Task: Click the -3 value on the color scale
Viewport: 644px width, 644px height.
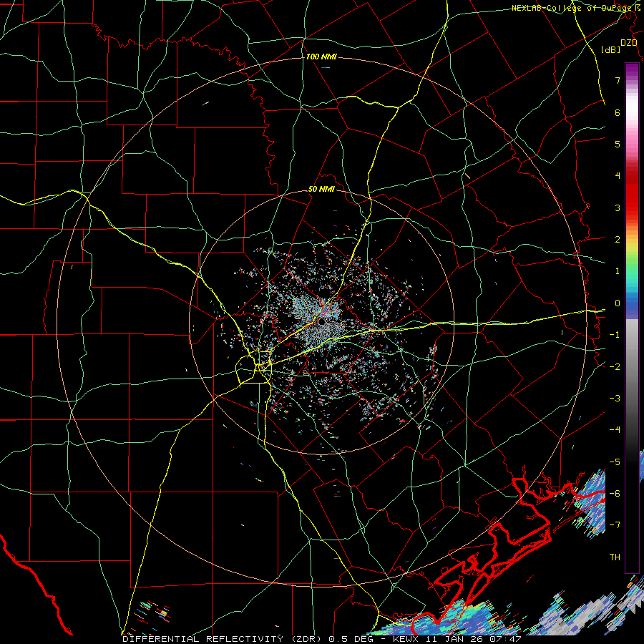Action: 615,399
